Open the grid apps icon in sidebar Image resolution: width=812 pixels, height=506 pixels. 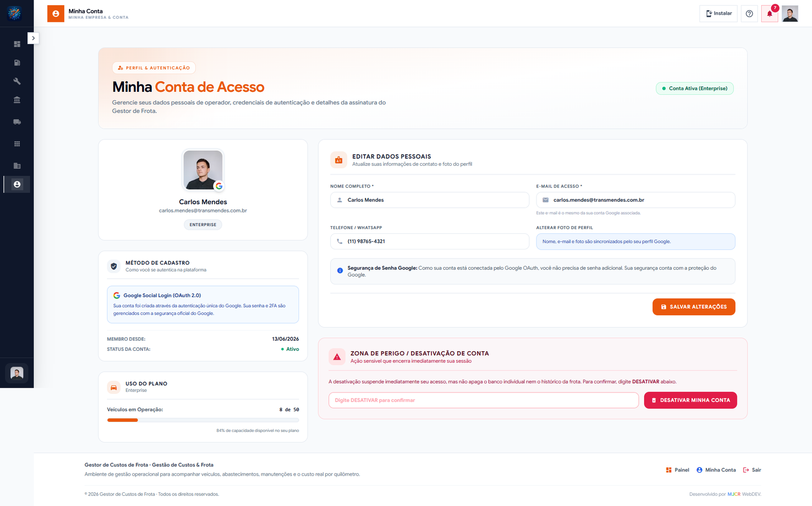pos(17,144)
